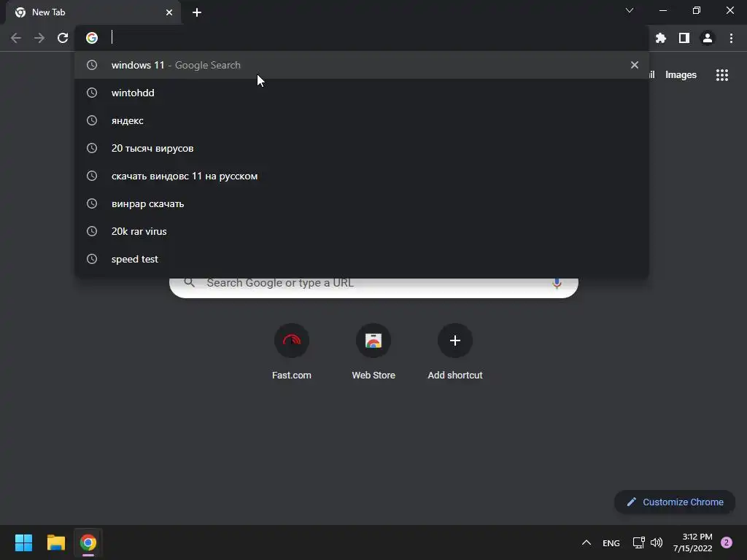Select the 20 тысяч вирусов suggestion
This screenshot has height=560, width=747.
[362, 148]
